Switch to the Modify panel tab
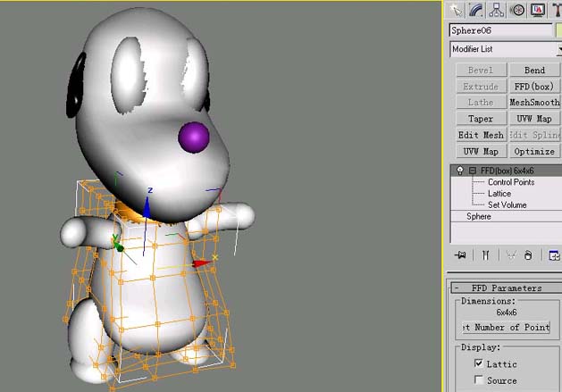Image resolution: width=562 pixels, height=392 pixels. point(476,10)
